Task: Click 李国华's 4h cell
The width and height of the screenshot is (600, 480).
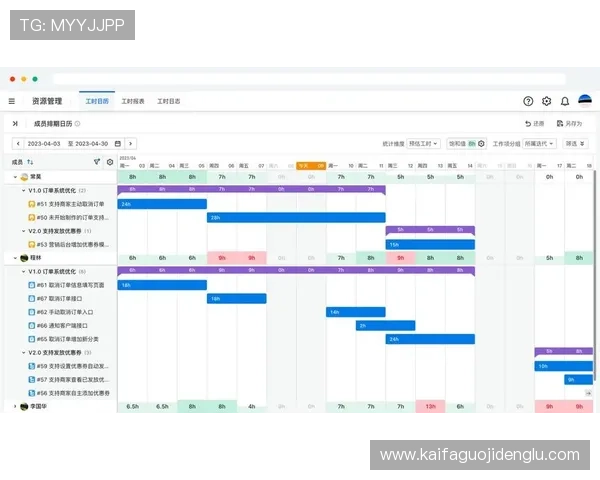Action: [251, 406]
